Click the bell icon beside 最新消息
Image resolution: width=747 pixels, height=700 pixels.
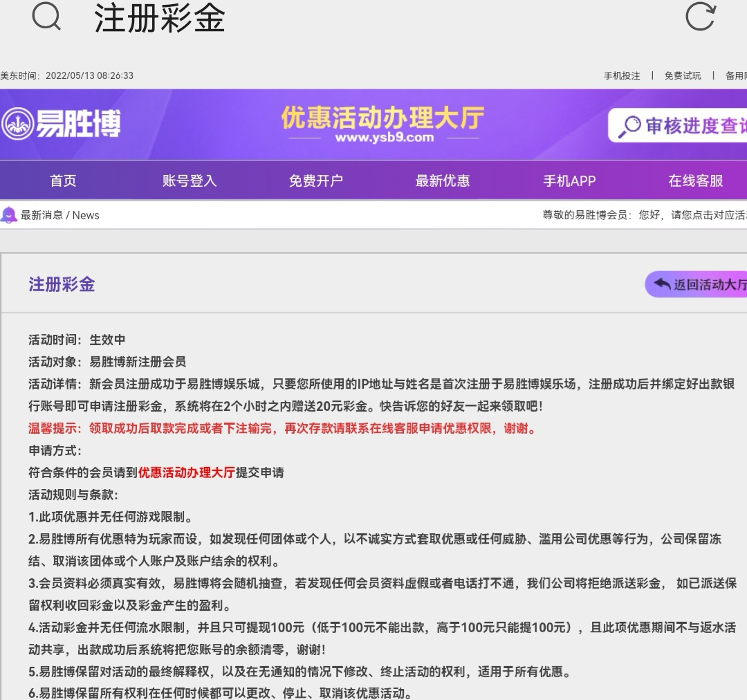coord(9,215)
